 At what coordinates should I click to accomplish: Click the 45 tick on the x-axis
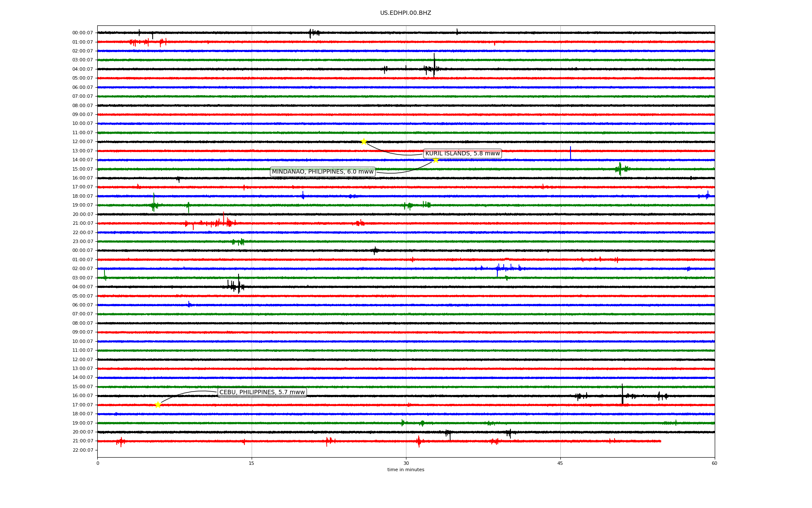point(560,463)
